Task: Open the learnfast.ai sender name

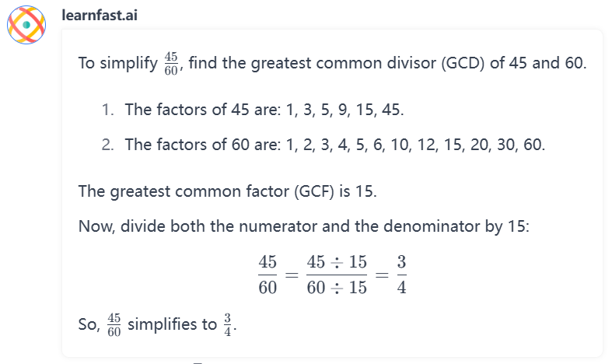Action: coord(100,15)
